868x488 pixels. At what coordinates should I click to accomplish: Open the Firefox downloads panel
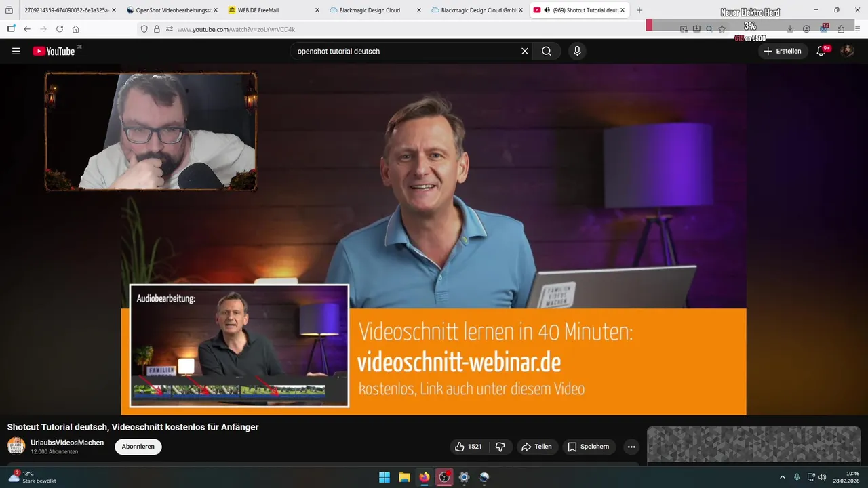click(791, 29)
